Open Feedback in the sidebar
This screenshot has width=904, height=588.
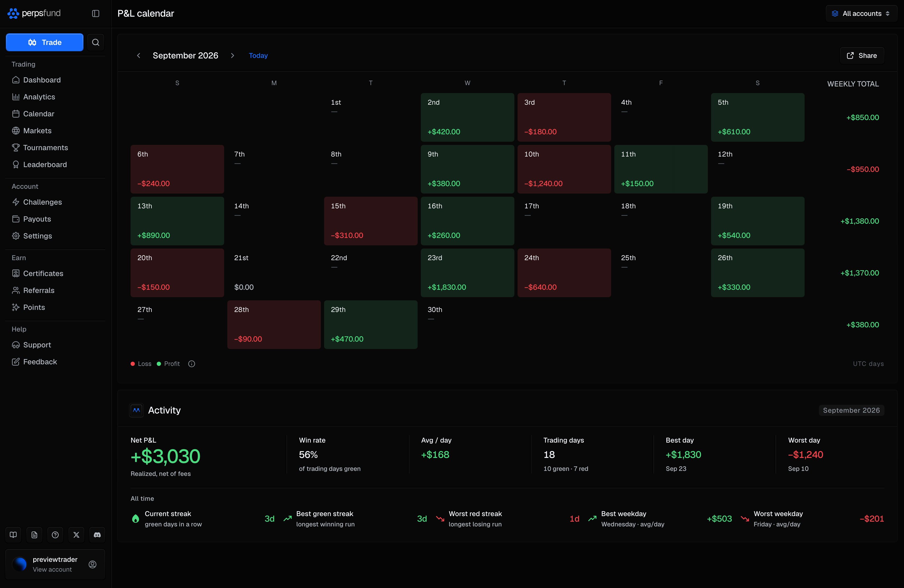pyautogui.click(x=56, y=362)
